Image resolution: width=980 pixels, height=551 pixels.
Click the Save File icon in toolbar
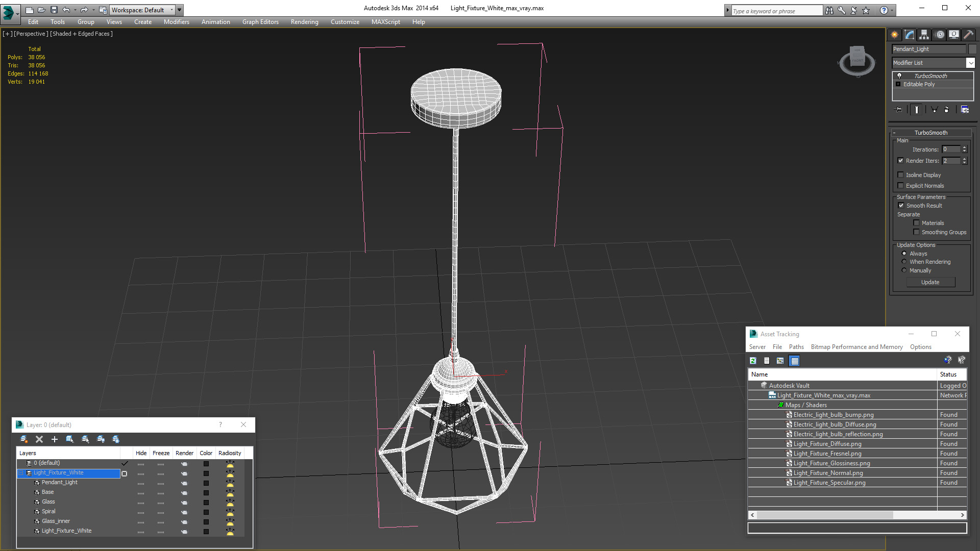pos(54,10)
